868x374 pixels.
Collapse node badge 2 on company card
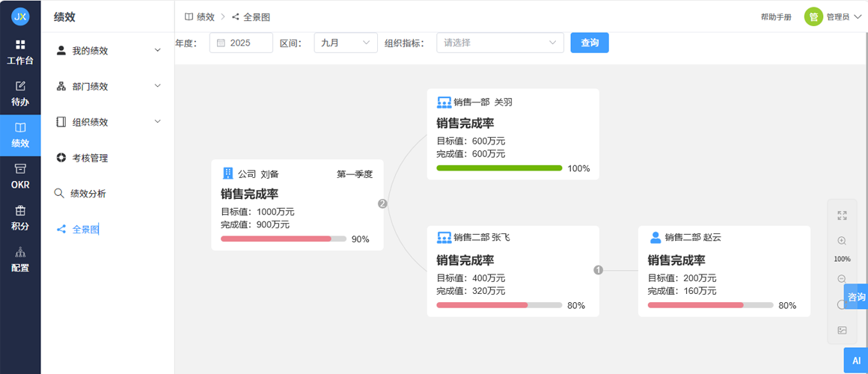coord(382,203)
